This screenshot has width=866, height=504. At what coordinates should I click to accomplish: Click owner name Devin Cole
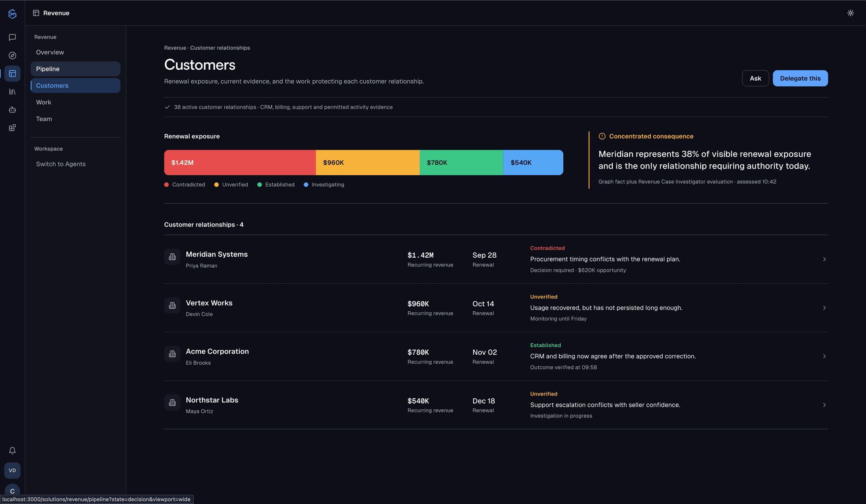pyautogui.click(x=199, y=314)
